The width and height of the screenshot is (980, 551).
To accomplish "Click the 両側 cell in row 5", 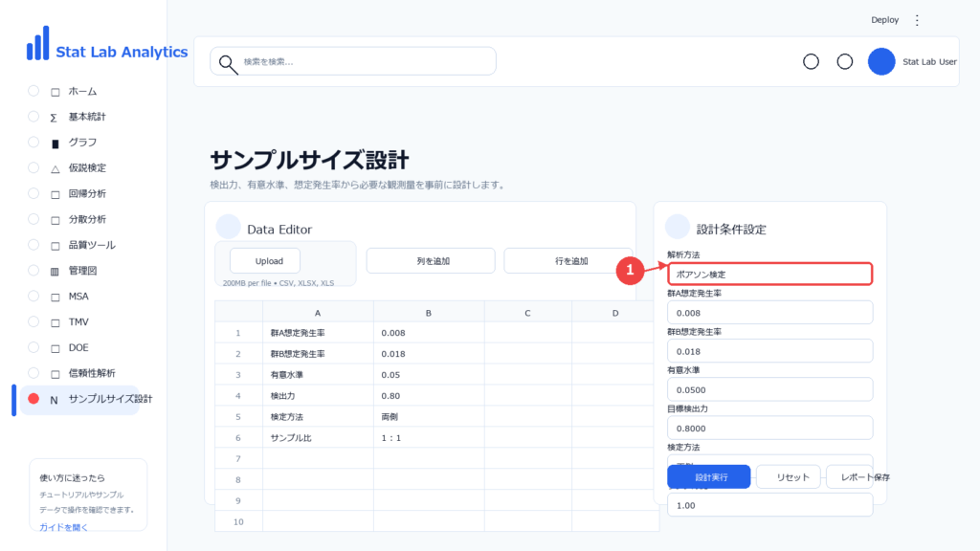I will pyautogui.click(x=429, y=417).
